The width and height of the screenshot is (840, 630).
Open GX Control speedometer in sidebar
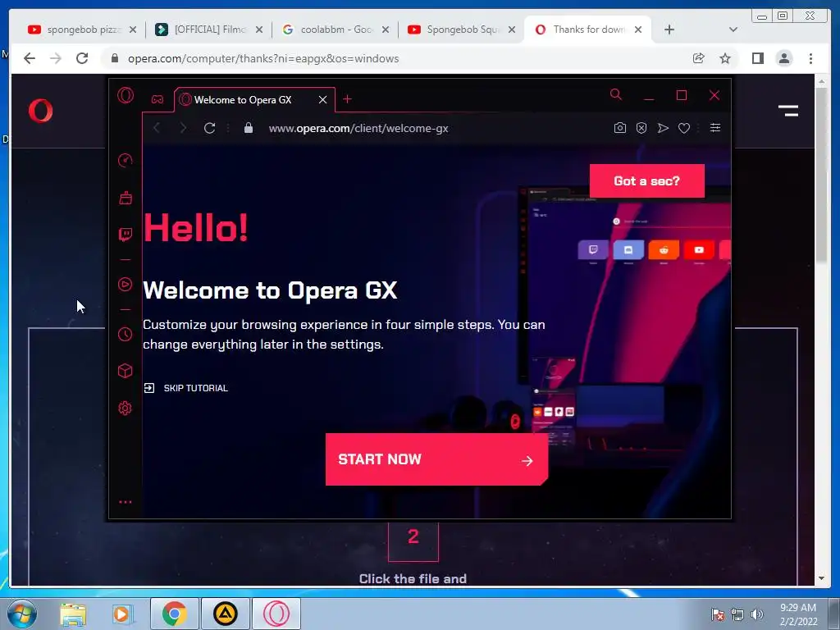point(125,160)
